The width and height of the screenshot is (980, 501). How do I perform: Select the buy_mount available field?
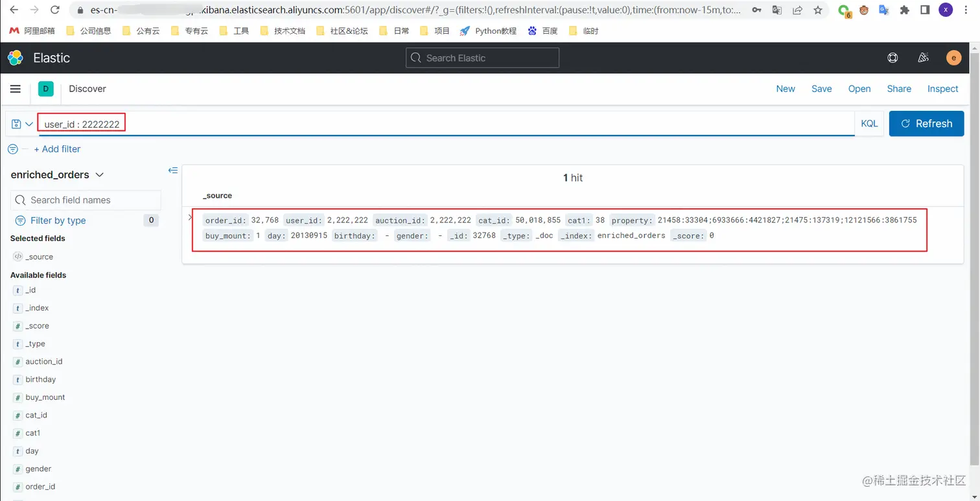click(x=45, y=397)
